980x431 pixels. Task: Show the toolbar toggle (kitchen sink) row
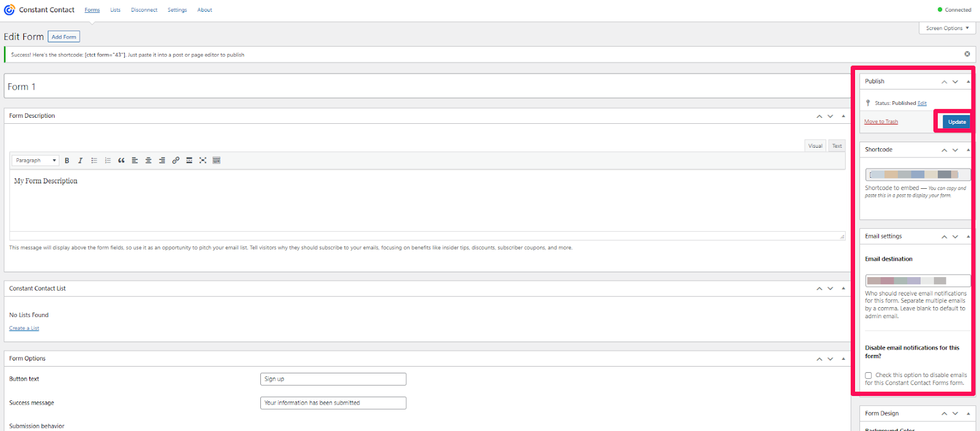tap(216, 161)
